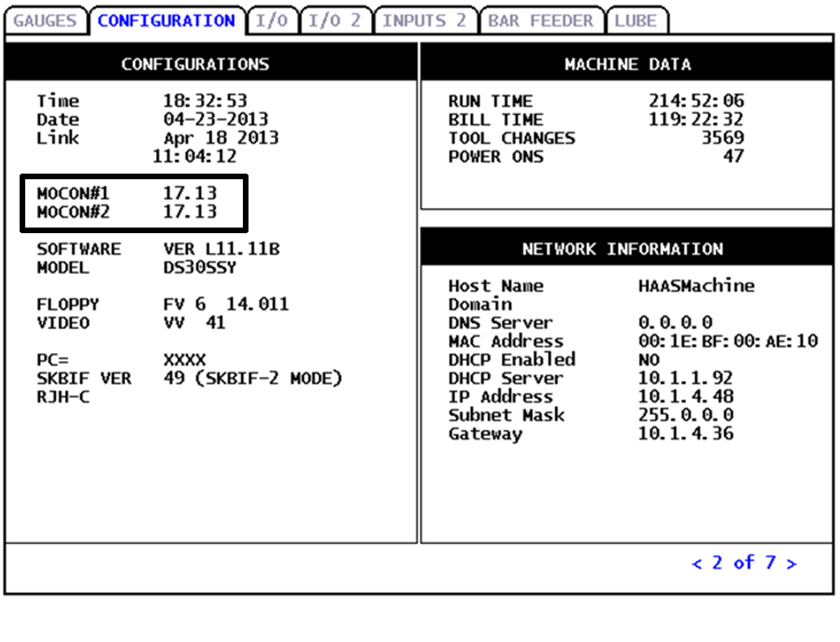This screenshot has height=642, width=840.
Task: Click the DNS Server label
Action: pos(500,323)
